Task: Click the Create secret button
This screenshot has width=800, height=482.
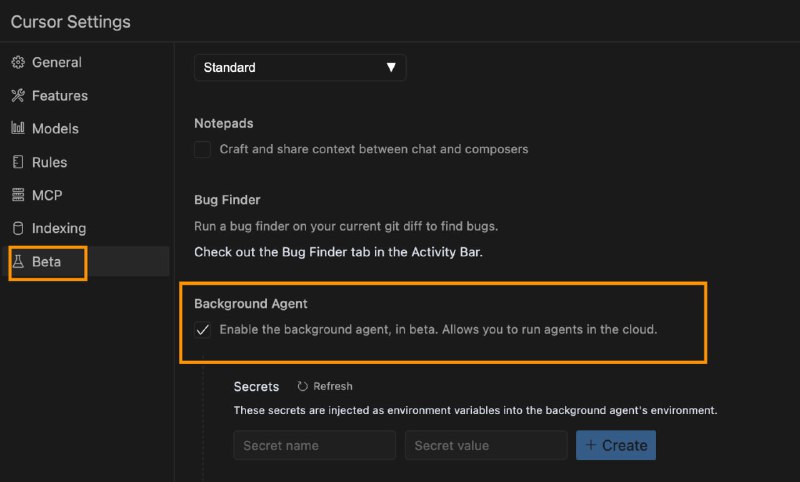Action: 616,445
